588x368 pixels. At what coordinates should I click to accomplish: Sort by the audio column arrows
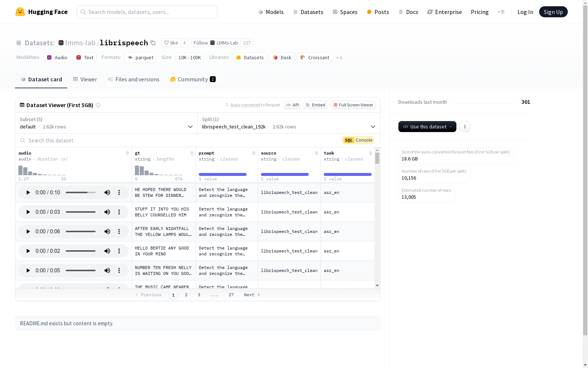point(128,153)
